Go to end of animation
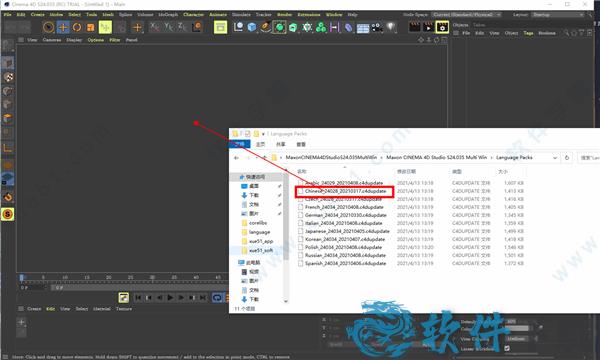Image resolution: width=600 pixels, height=360 pixels. [x=203, y=297]
